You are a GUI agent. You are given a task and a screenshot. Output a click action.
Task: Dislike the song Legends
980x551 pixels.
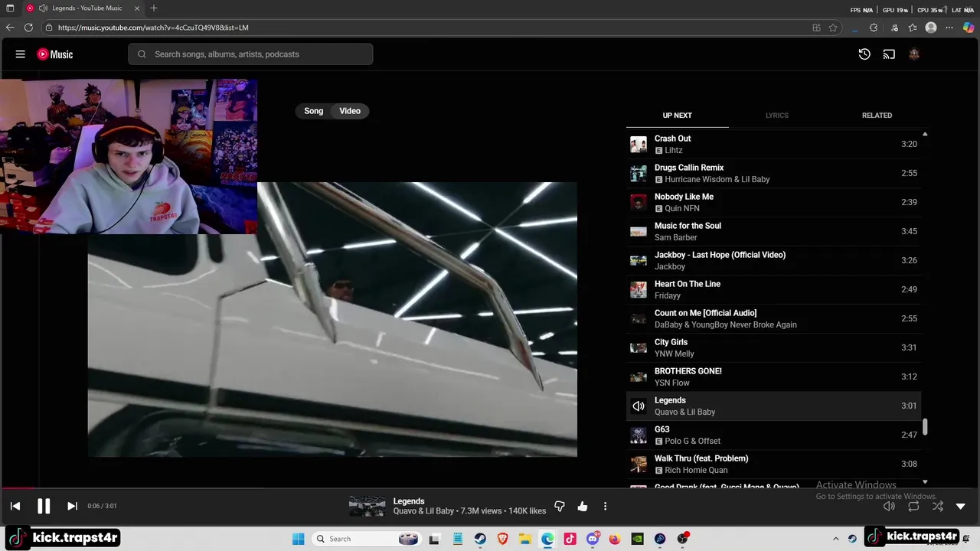[x=560, y=506]
